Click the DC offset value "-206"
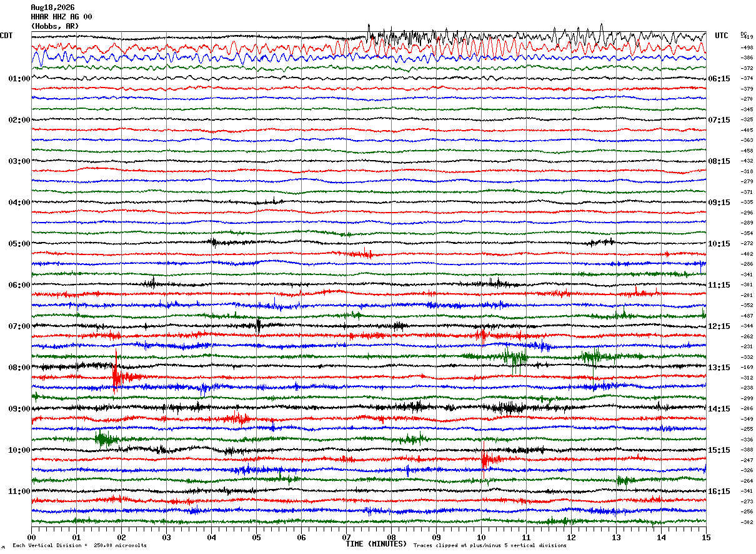The width and height of the screenshot is (756, 554). point(747,408)
